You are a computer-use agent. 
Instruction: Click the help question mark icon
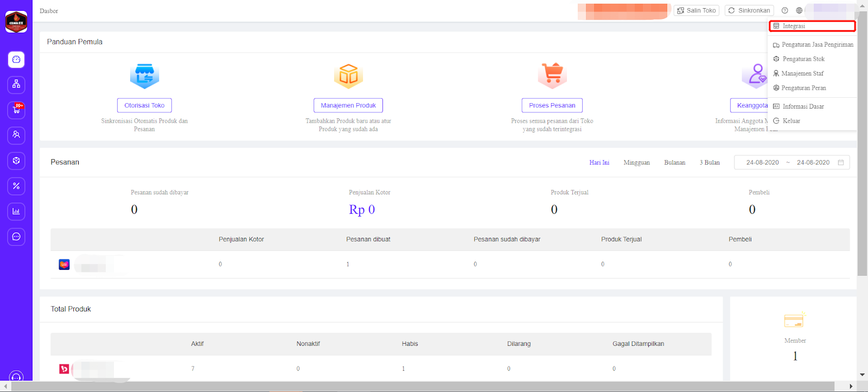pyautogui.click(x=784, y=10)
